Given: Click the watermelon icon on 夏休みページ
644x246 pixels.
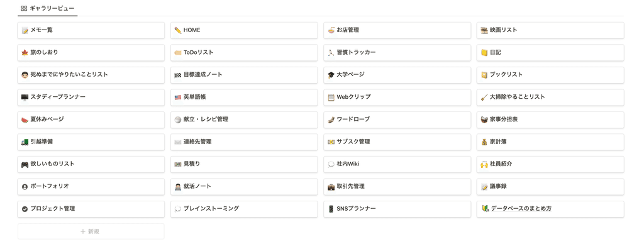Looking at the screenshot, I should (25, 120).
